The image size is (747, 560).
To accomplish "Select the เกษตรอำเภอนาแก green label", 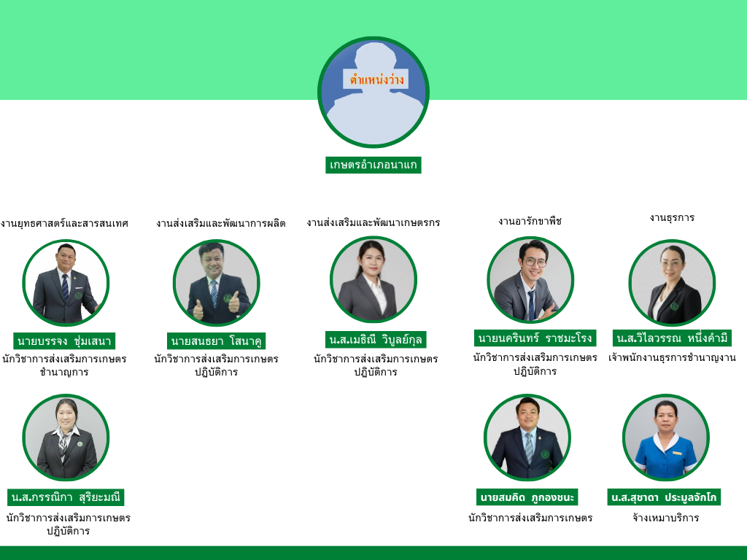I will [373, 165].
